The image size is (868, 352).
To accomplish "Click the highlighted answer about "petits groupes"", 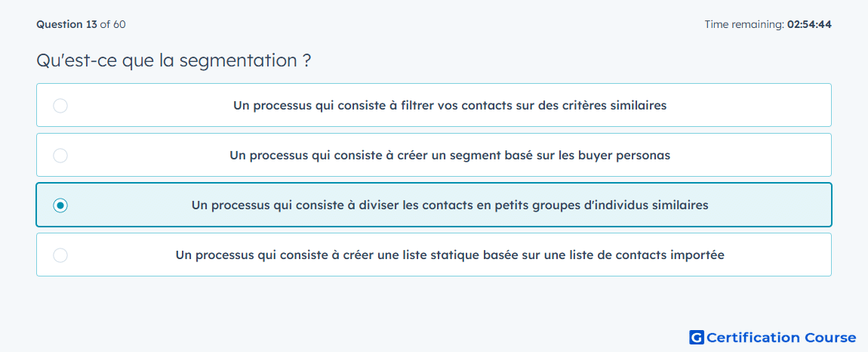I will pyautogui.click(x=434, y=205).
